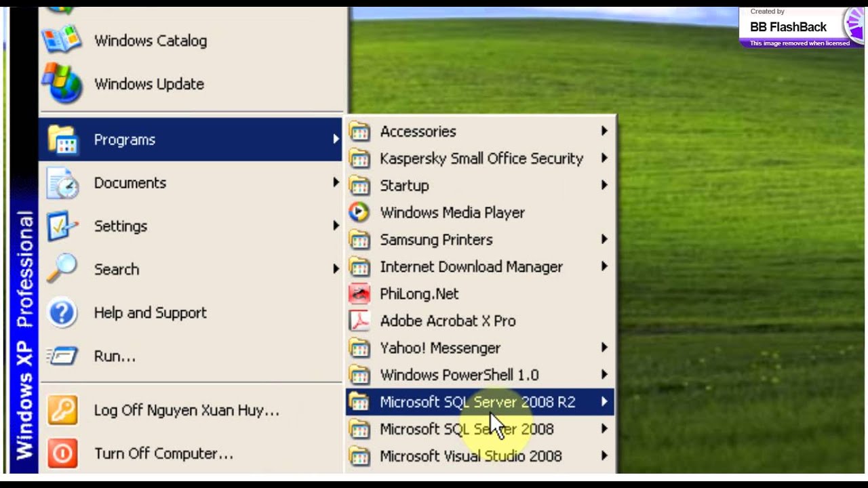Expand the Accessories submenu arrow
868x488 pixels.
click(x=604, y=131)
